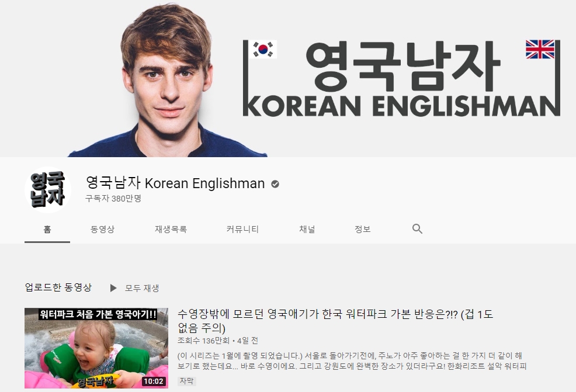Click the 영국남자 round channel avatar
The height and width of the screenshot is (392, 576).
pos(48,189)
